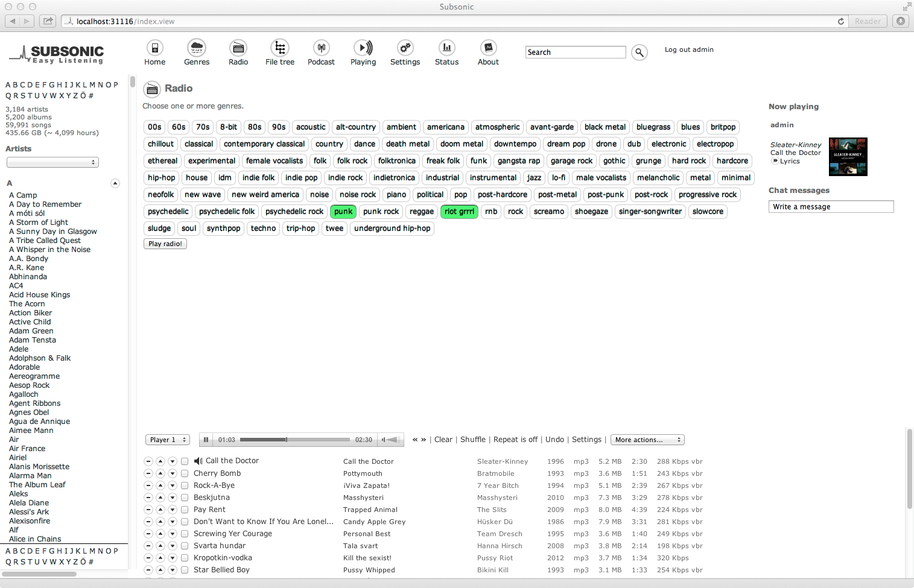Open the Genres icon

(x=196, y=48)
